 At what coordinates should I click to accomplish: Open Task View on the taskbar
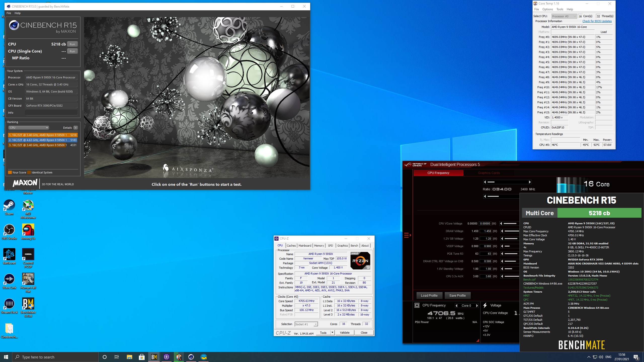[x=117, y=357]
